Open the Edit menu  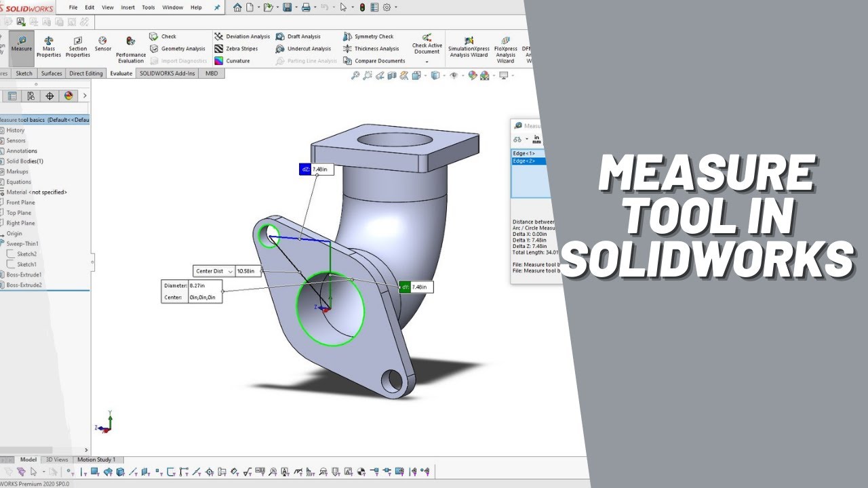click(x=90, y=7)
